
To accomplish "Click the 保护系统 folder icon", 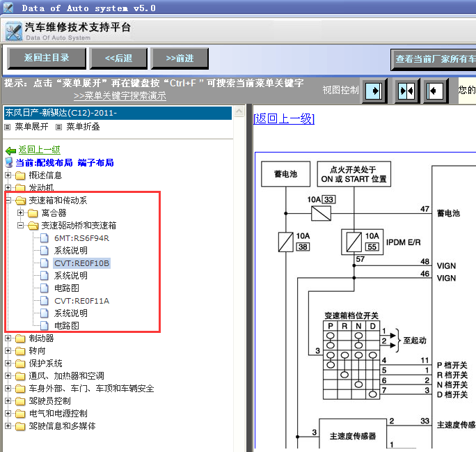I will (x=20, y=364).
